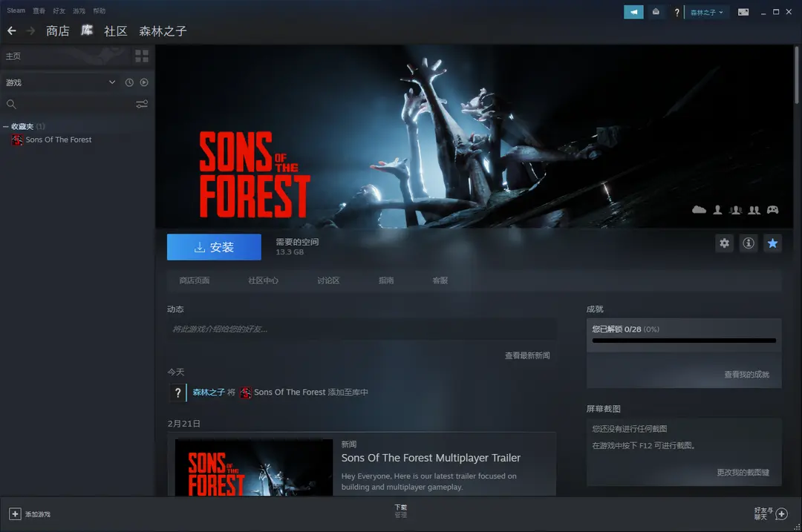Open the Steam menu
802x532 pixels.
pyautogui.click(x=16, y=10)
